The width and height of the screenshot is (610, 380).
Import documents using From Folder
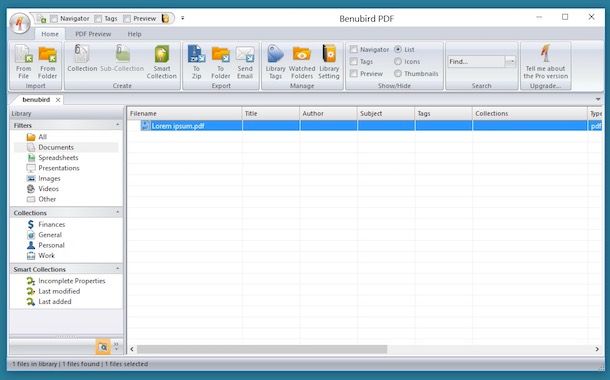click(47, 62)
